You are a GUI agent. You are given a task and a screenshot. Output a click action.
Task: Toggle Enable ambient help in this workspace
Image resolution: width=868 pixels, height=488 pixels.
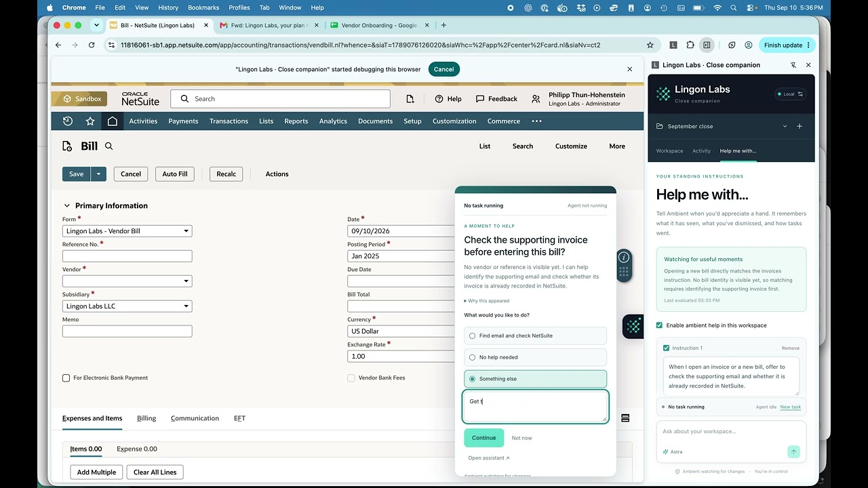click(x=659, y=325)
